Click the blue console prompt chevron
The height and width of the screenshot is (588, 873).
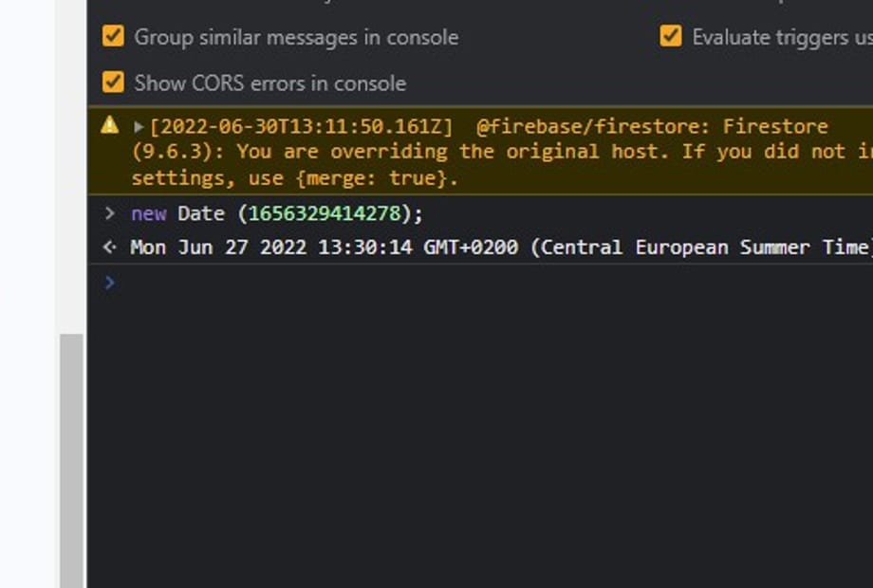pyautogui.click(x=110, y=283)
